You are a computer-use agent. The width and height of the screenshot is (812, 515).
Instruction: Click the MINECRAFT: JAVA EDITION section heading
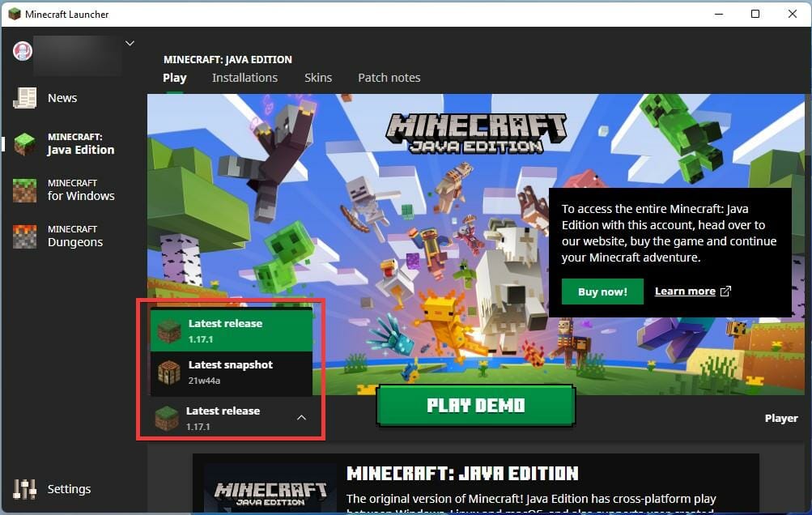pyautogui.click(x=462, y=473)
